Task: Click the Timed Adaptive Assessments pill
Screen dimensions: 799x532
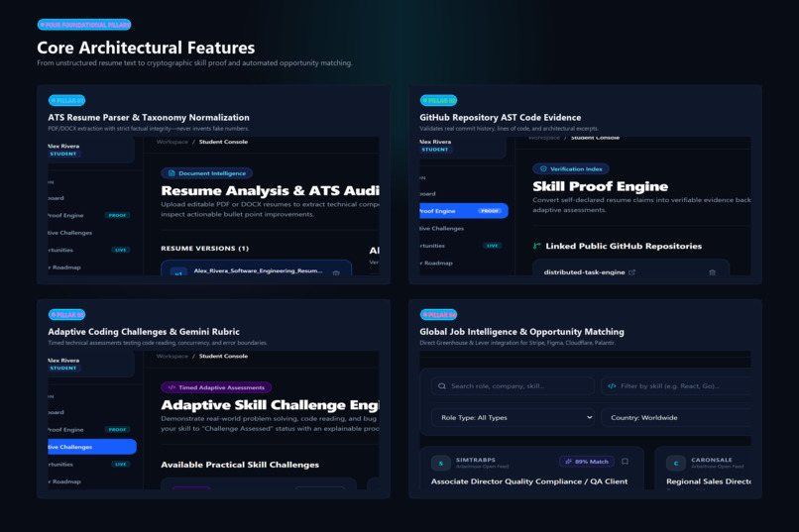Action: [x=216, y=387]
